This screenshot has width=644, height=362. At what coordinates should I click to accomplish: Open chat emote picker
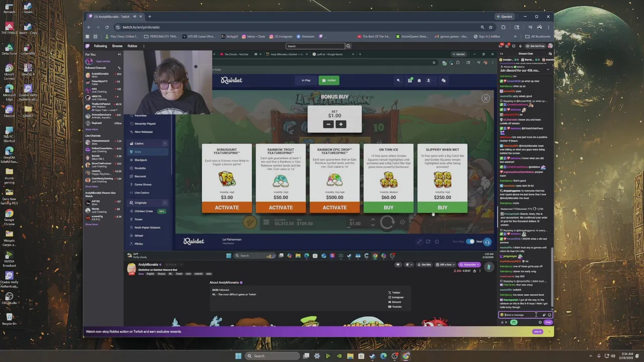[x=549, y=315]
